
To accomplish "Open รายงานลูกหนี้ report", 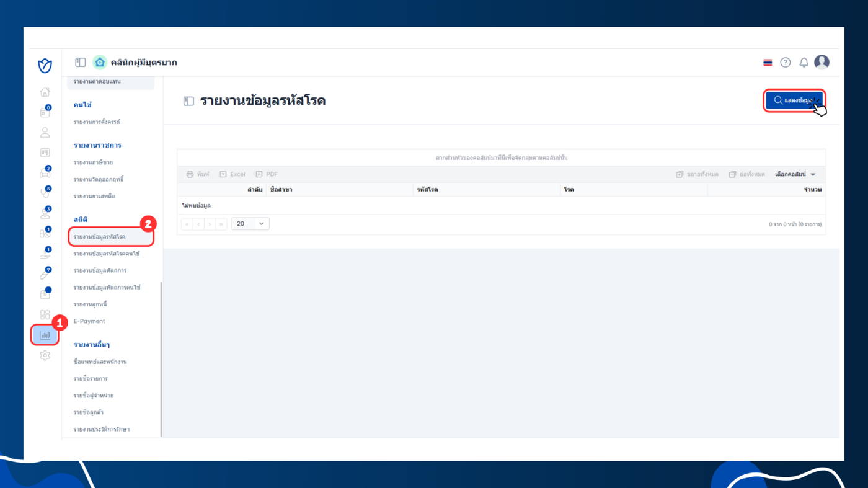I will pos(91,304).
